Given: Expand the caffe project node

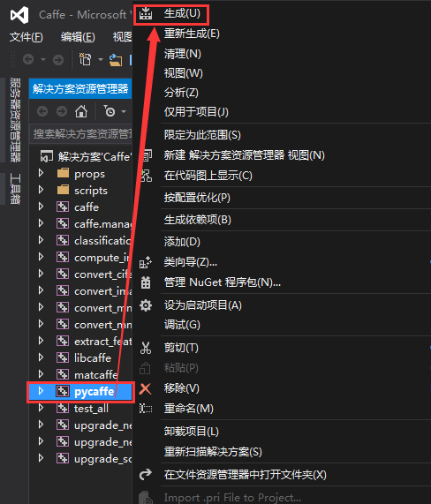Looking at the screenshot, I should 41,207.
